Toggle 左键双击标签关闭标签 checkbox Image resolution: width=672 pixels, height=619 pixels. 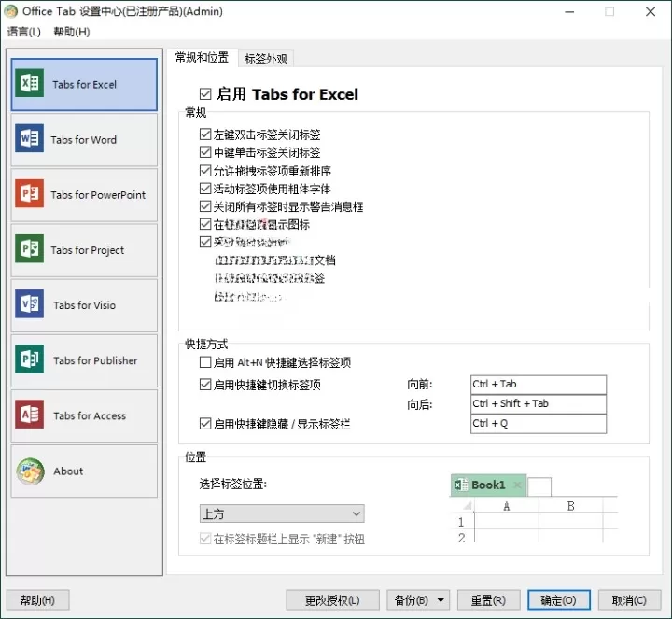pos(205,134)
